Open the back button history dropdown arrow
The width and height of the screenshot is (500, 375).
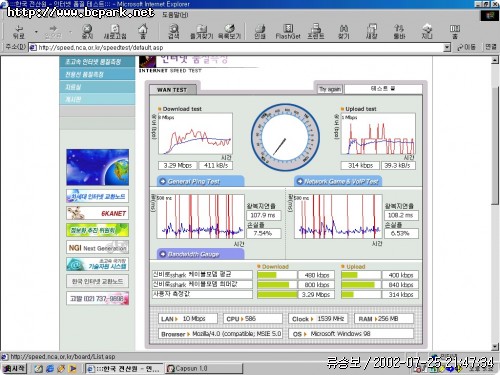point(36,32)
